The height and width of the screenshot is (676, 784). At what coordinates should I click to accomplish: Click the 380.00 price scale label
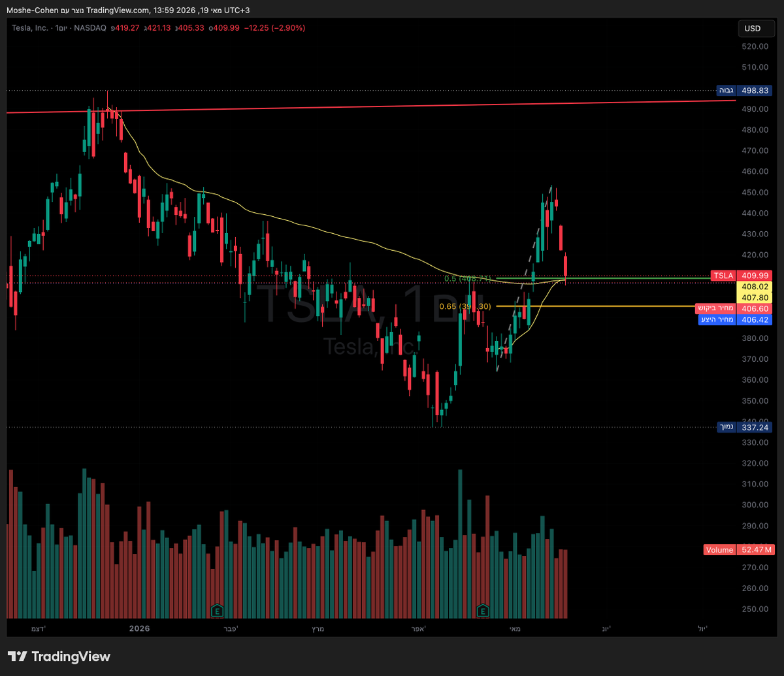click(755, 338)
